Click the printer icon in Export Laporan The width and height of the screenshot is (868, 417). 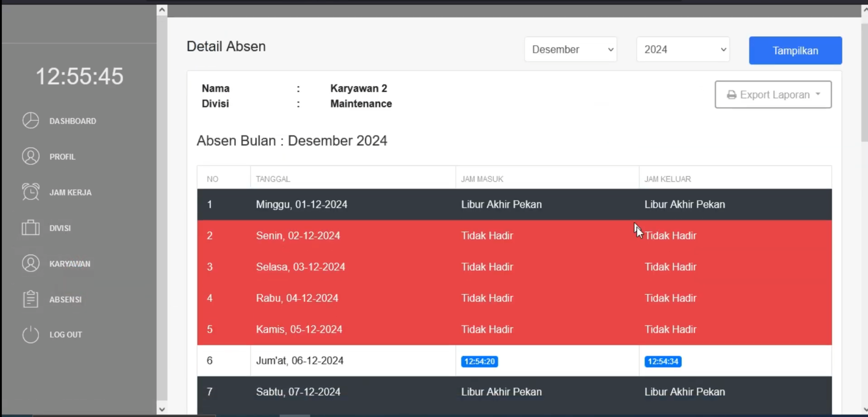click(x=732, y=95)
